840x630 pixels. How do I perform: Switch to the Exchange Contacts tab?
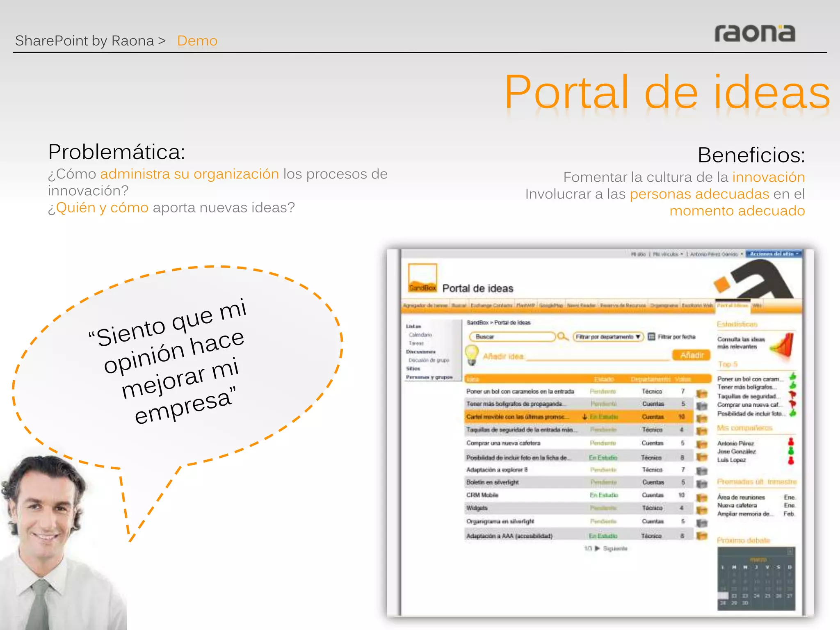[x=491, y=306]
